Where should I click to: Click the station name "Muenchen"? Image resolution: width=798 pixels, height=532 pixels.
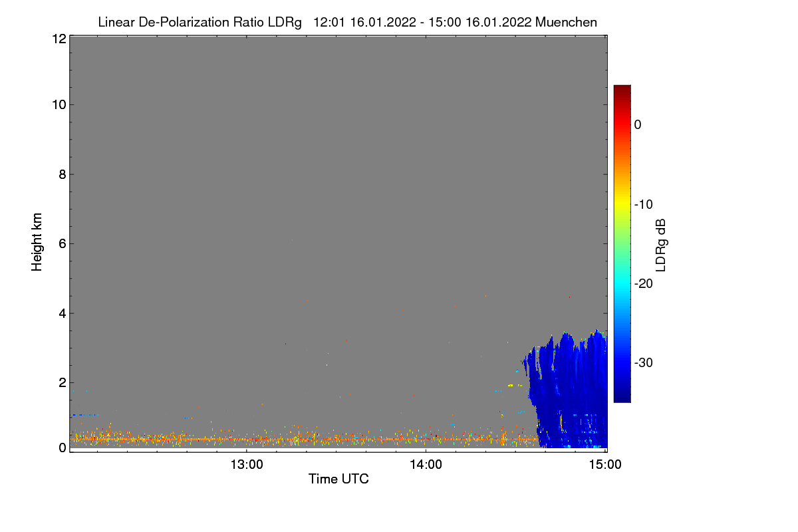coord(566,23)
